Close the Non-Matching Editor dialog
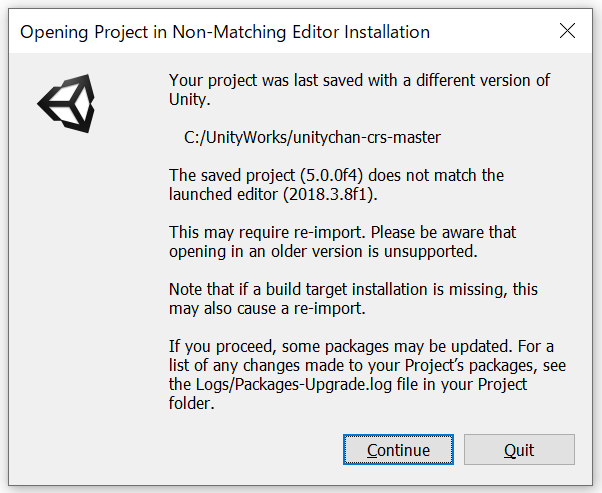Viewport: 602px width, 493px height. (x=567, y=31)
